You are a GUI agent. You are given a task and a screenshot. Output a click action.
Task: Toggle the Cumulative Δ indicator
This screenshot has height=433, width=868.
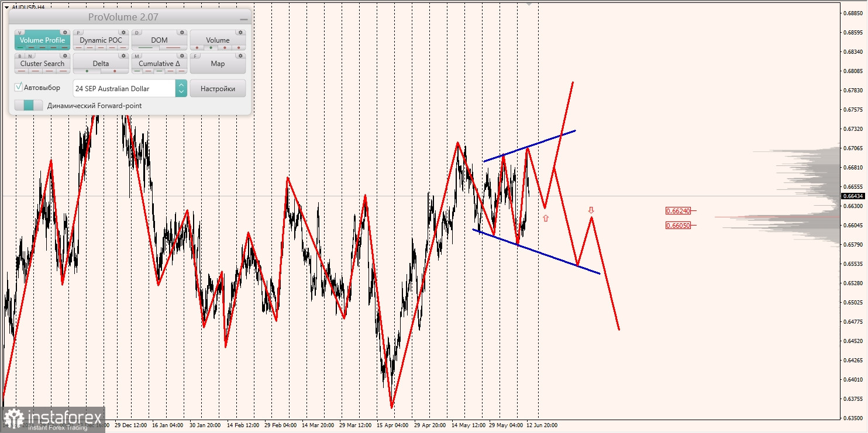point(159,63)
